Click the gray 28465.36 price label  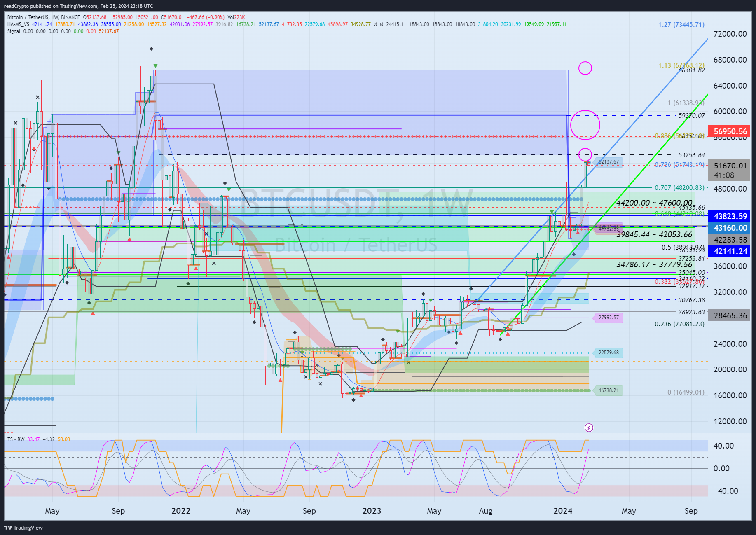click(730, 315)
